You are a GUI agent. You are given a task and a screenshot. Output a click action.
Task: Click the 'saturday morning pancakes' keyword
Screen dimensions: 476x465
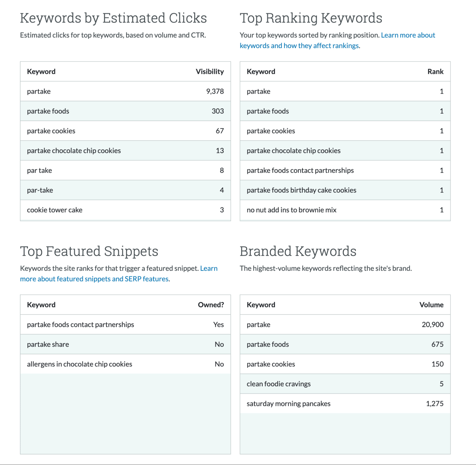288,404
